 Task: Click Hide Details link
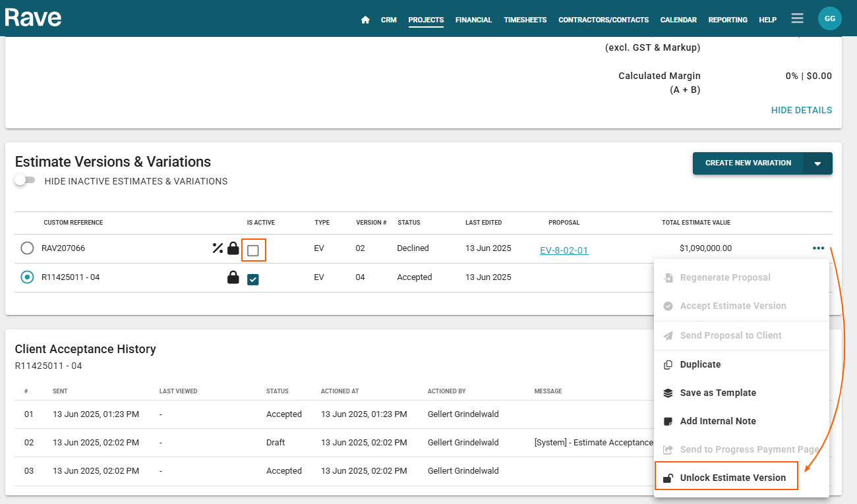tap(801, 110)
